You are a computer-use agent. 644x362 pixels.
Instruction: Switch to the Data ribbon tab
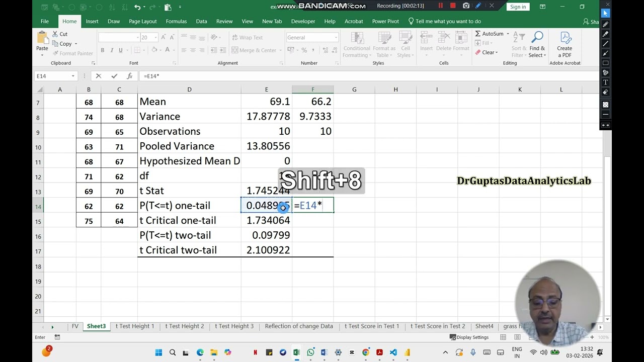click(201, 21)
